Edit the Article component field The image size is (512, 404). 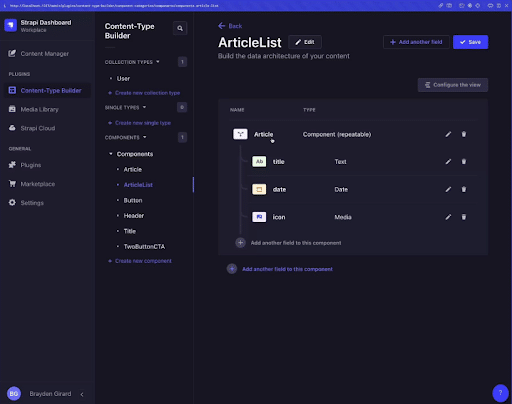coord(448,134)
